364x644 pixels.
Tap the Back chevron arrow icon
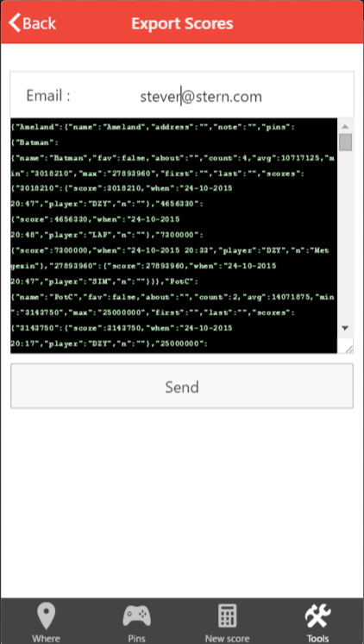[15, 22]
